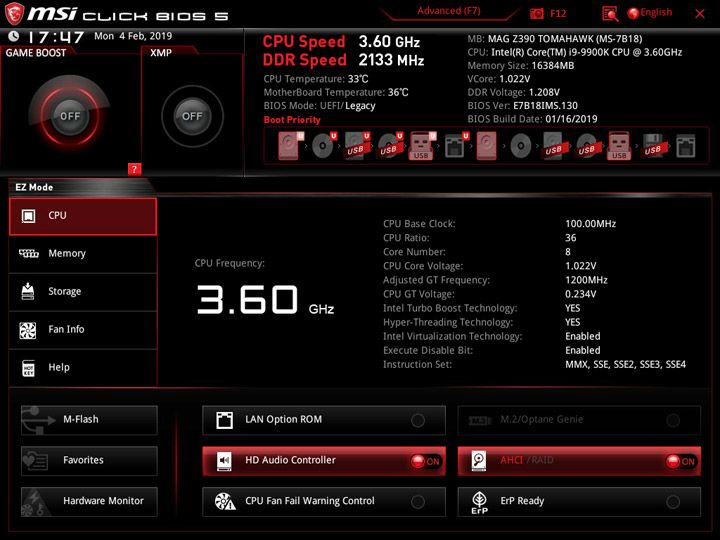
Task: Select the first UEFI hard disk boot device
Action: click(290, 146)
